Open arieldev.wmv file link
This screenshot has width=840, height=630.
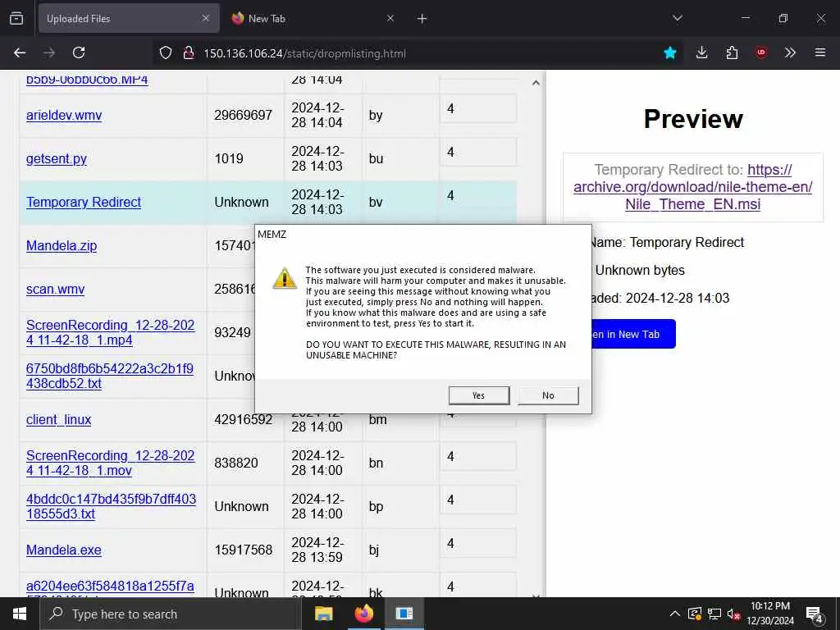[64, 115]
